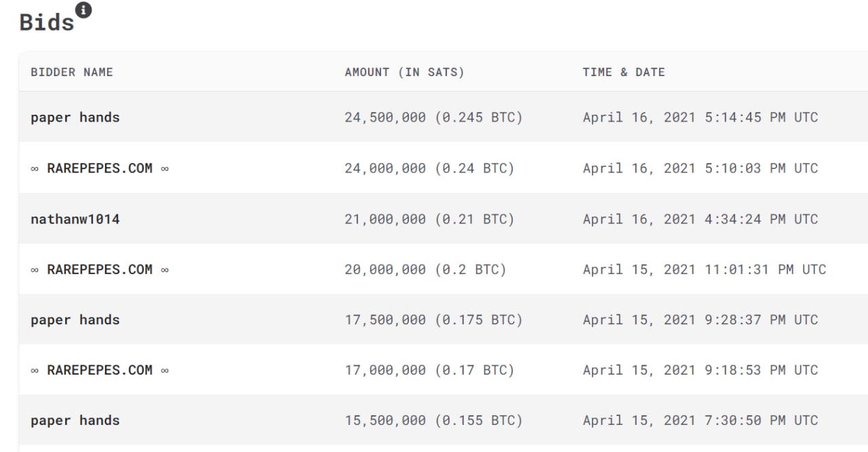This screenshot has width=868, height=452.
Task: Select the TIME & DATE column header
Action: [x=624, y=72]
